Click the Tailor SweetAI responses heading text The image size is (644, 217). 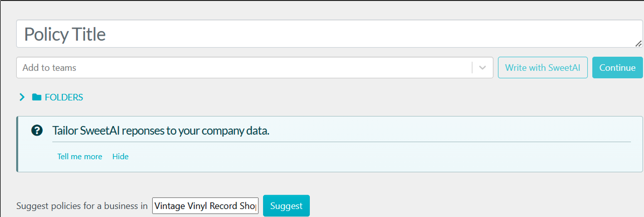pos(161,130)
